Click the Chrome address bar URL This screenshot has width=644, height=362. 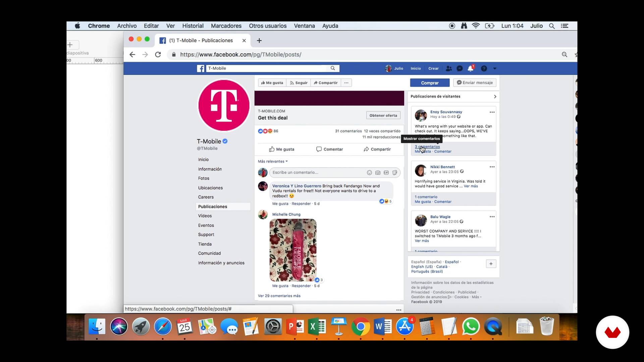click(240, 55)
